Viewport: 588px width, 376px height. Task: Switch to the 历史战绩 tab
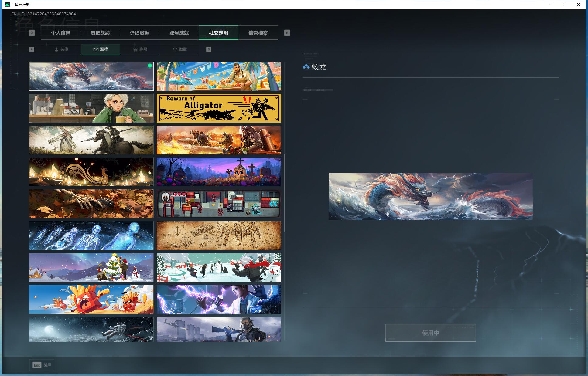[100, 33]
